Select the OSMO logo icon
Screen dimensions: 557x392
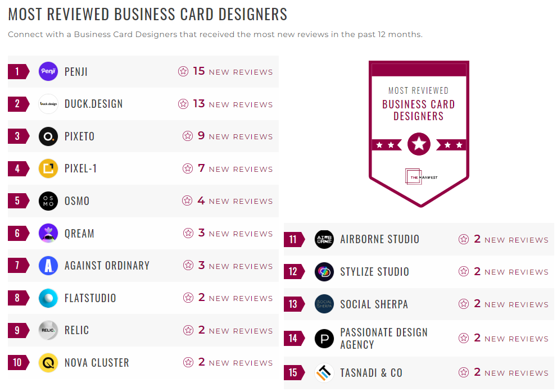pos(48,200)
